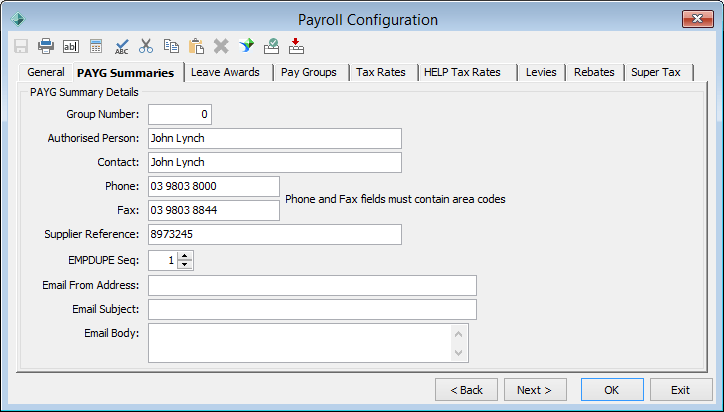
Task: Open the Rebates tab
Action: pyautogui.click(x=594, y=72)
